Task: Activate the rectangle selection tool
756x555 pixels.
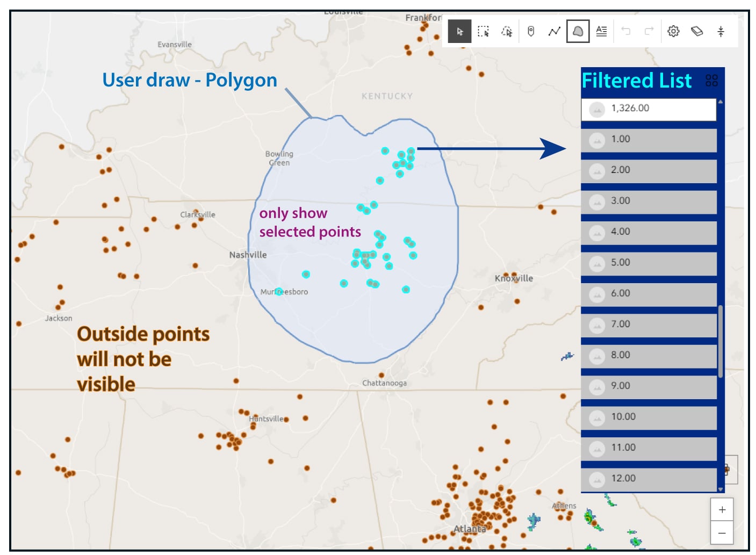Action: 484,32
